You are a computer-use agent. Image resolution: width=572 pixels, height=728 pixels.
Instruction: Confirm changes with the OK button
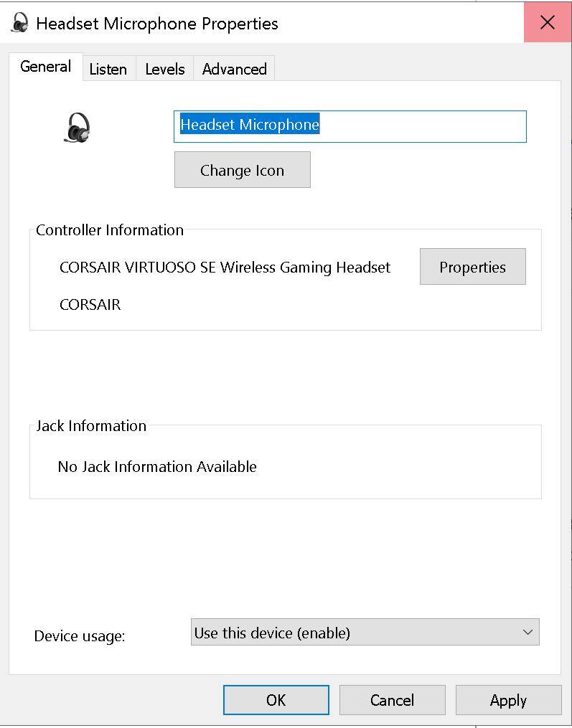[x=276, y=700]
